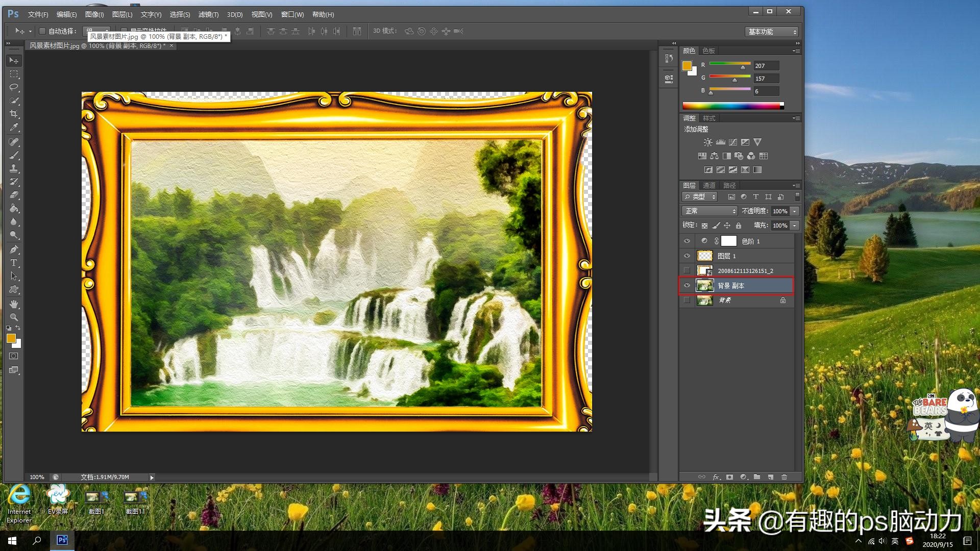The height and width of the screenshot is (551, 980).
Task: Select the Pen tool
Action: pyautogui.click(x=14, y=249)
